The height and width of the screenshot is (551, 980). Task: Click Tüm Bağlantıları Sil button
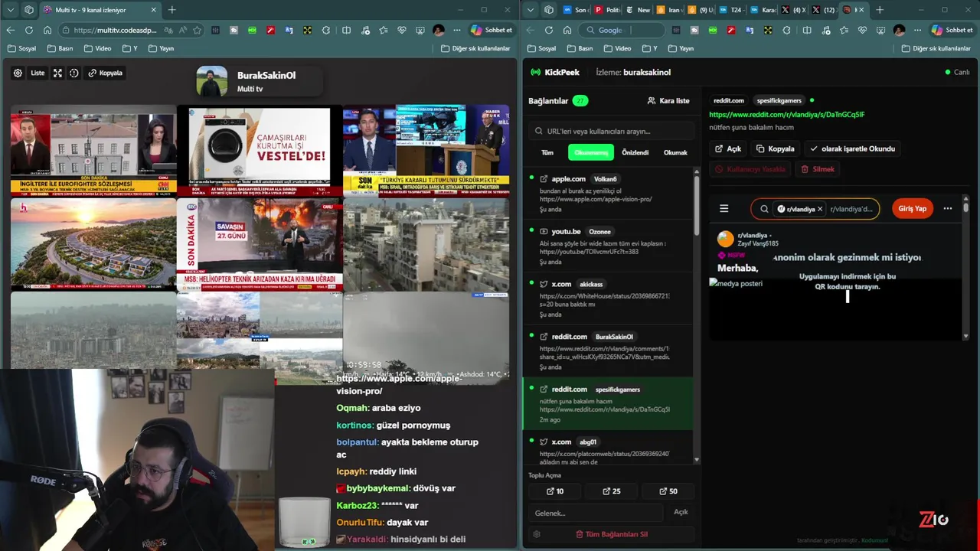(611, 534)
